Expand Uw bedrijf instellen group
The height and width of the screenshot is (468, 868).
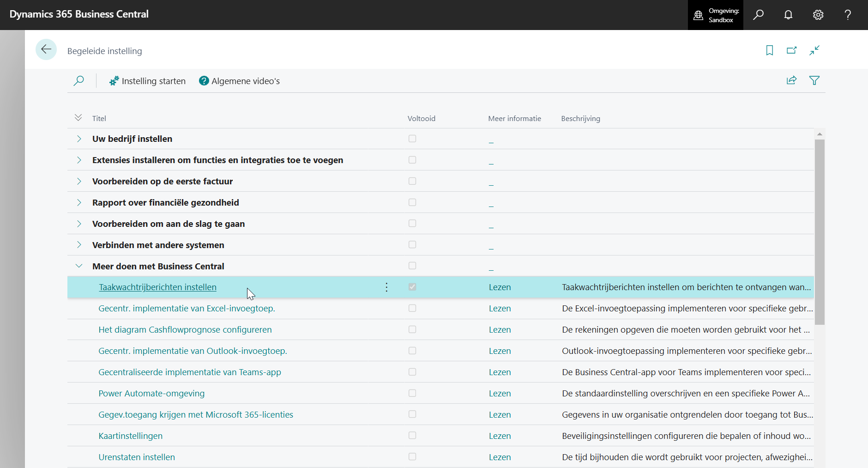[x=79, y=139]
